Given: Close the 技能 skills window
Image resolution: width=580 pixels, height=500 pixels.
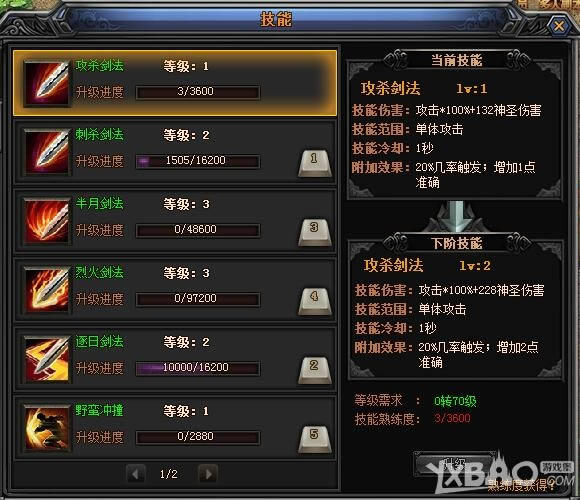Looking at the screenshot, I should [559, 26].
